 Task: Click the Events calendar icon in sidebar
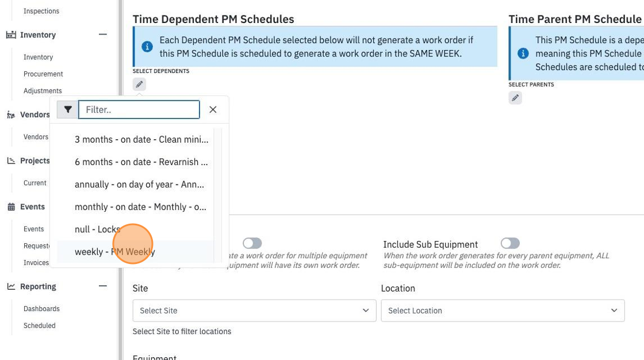(11, 206)
